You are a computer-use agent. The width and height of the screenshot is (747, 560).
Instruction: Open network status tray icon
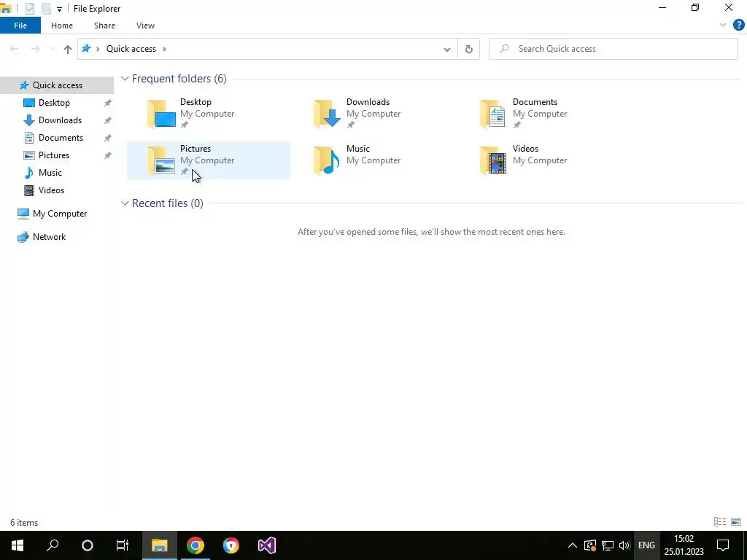608,545
